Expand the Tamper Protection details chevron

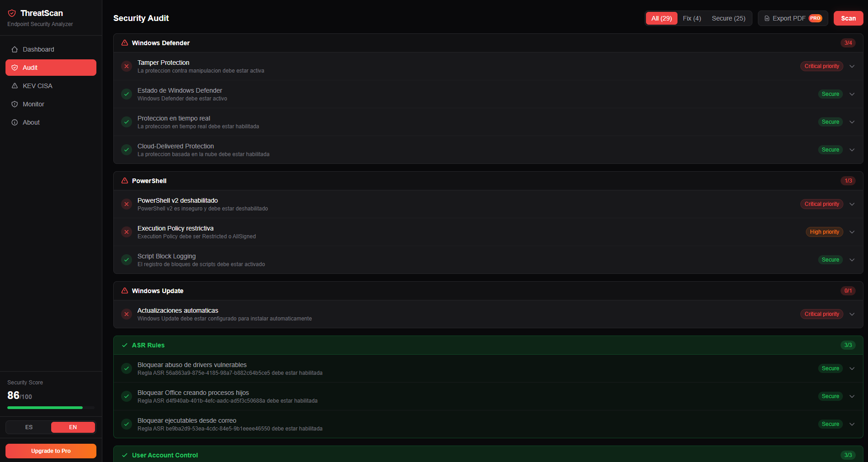coord(852,66)
